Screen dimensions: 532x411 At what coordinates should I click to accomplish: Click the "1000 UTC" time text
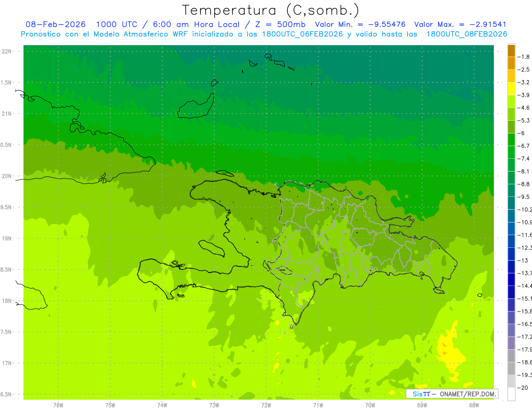(x=117, y=24)
